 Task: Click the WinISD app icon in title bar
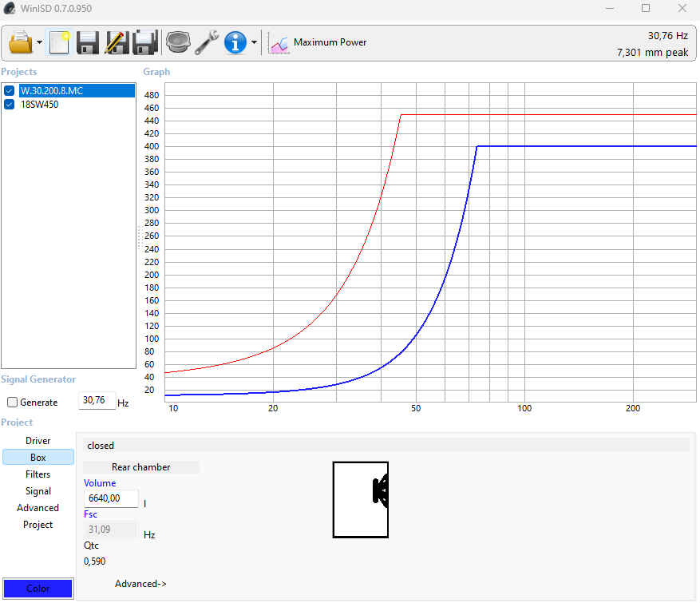coord(10,8)
